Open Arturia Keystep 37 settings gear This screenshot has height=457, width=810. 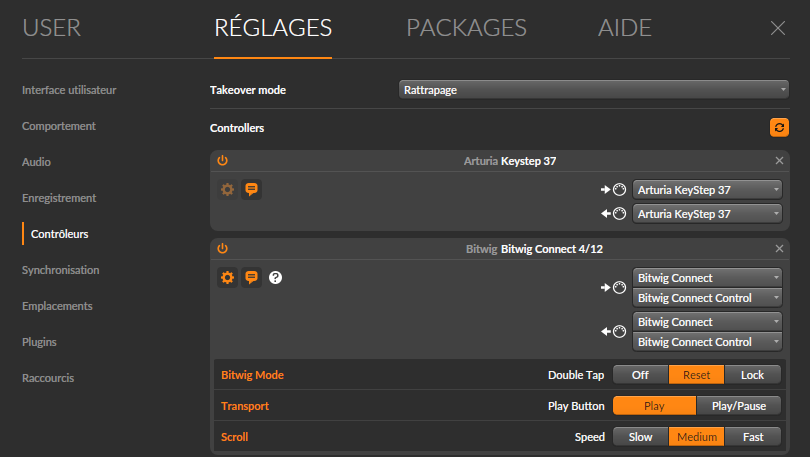pos(228,189)
